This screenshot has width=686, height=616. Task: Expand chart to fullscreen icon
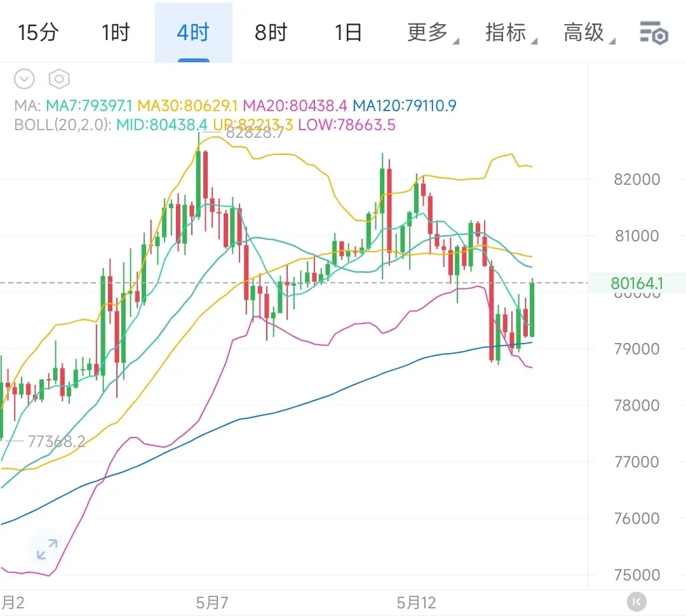point(47,549)
